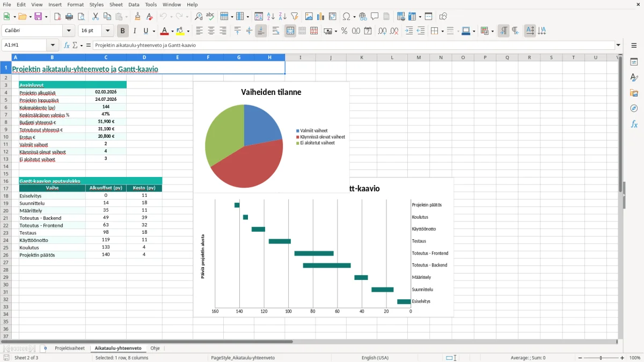Expand font color dropdown arrow

coord(172,31)
